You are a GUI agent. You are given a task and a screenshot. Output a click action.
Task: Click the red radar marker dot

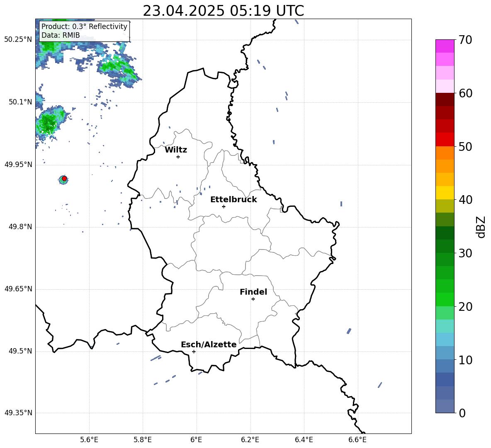[x=64, y=179]
